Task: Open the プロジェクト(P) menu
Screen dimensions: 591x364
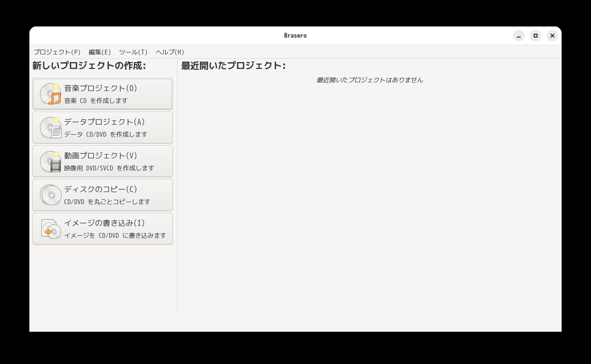Action: [57, 52]
